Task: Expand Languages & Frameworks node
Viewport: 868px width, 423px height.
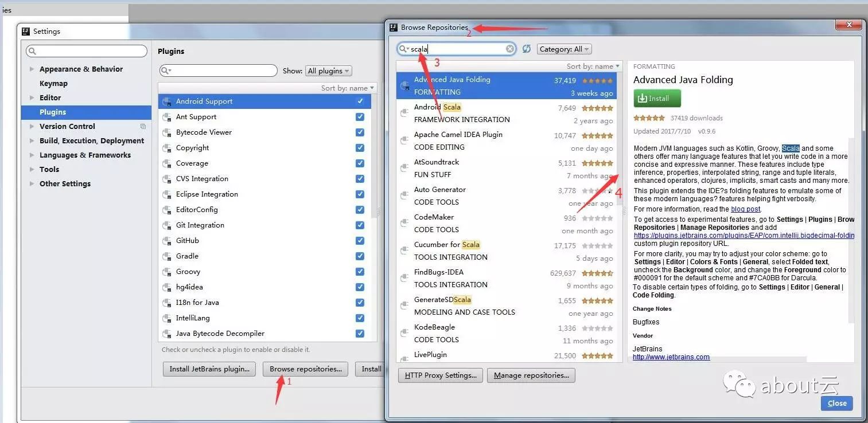Action: tap(32, 155)
